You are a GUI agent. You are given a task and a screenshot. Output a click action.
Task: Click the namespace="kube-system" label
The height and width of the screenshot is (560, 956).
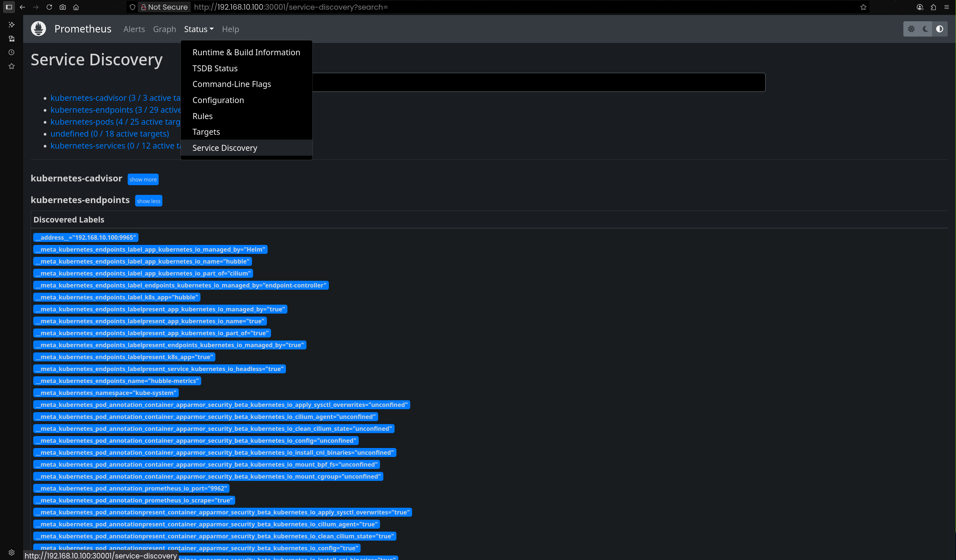pyautogui.click(x=106, y=393)
